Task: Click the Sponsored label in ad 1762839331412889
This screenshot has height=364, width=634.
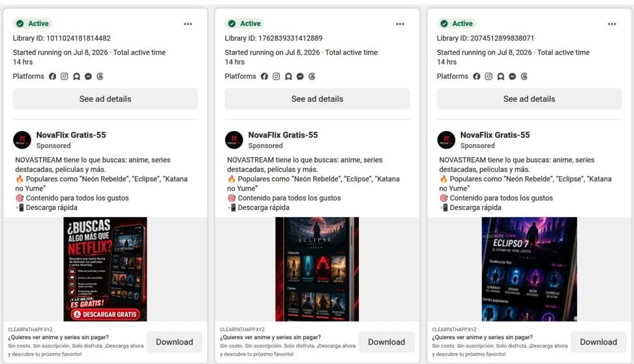Action: pyautogui.click(x=265, y=145)
